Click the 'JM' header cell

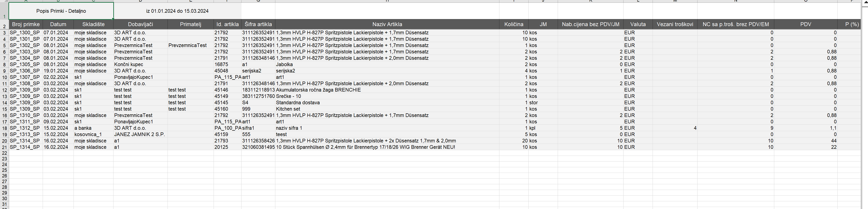543,24
